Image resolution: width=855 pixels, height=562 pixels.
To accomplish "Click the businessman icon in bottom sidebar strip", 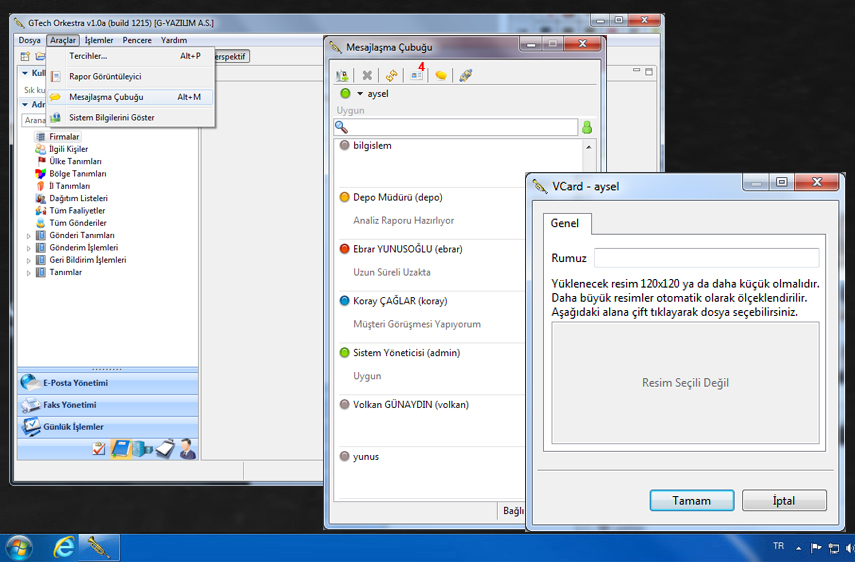I will tap(186, 449).
